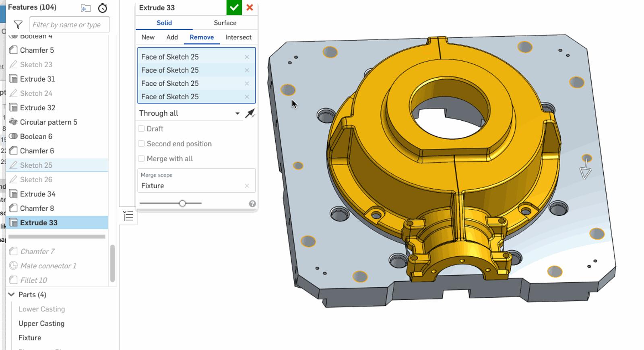This screenshot has width=644, height=350.
Task: Adjust the dialog preview slider handle
Action: 182,204
